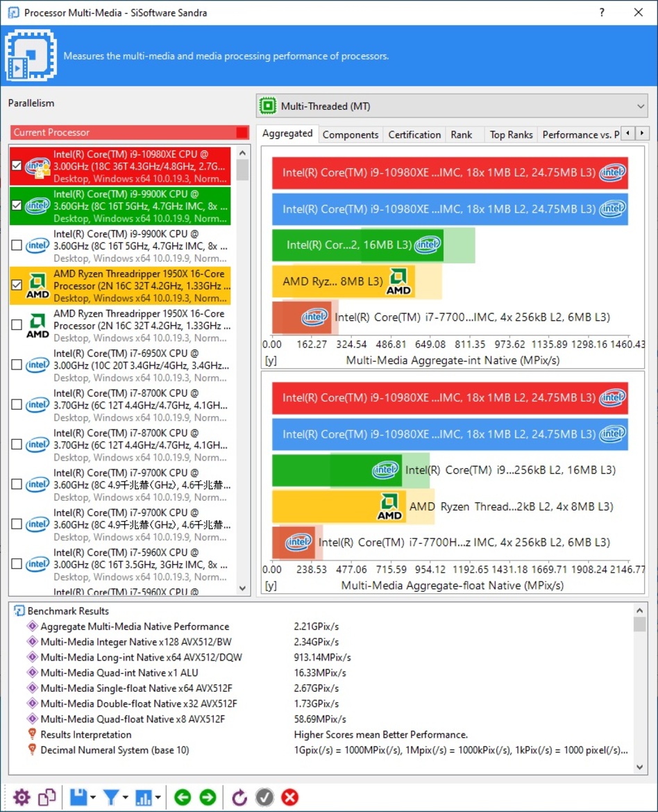Screen dimensions: 658x812
Task: Click the diamond icon beside Multi-Media Single-float Native
Action: click(32, 688)
